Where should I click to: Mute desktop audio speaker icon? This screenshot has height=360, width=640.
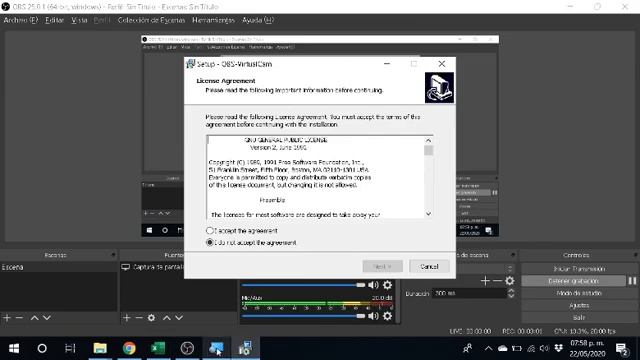[x=373, y=285]
